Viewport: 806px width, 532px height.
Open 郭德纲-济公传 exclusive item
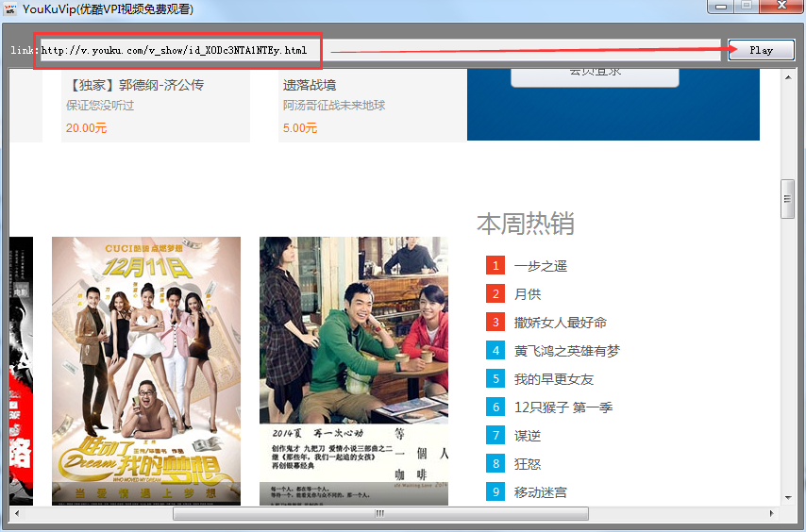tap(136, 85)
